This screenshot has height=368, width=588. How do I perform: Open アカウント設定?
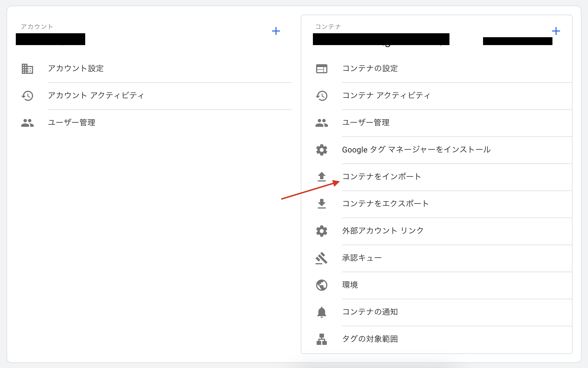(x=76, y=68)
